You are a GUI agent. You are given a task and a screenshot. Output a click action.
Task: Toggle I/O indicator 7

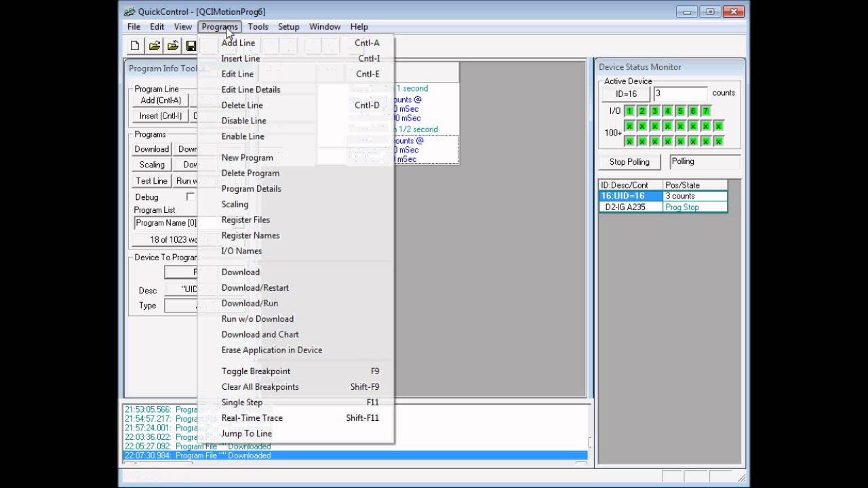click(706, 111)
